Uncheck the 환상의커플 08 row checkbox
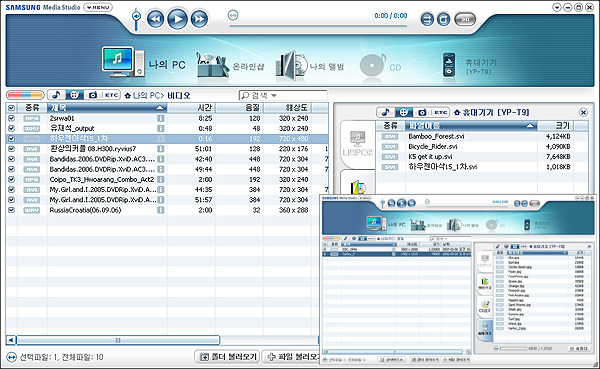The width and height of the screenshot is (600, 369). coord(11,149)
